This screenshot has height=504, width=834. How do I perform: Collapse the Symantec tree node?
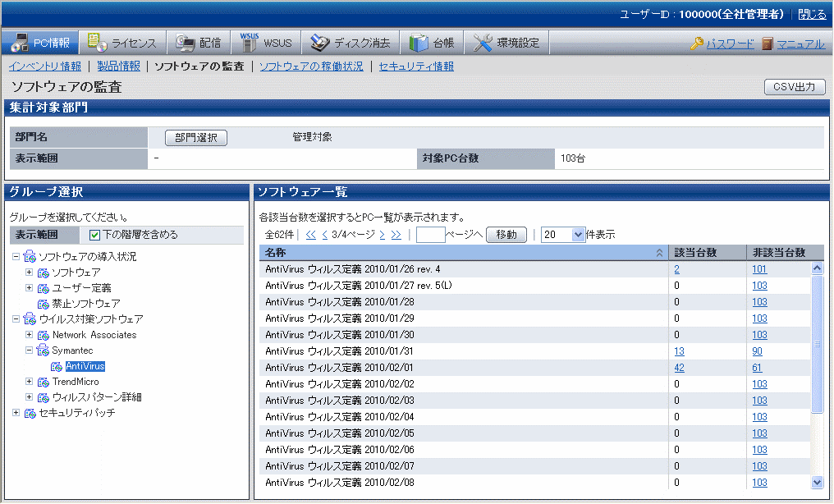[x=30, y=351]
